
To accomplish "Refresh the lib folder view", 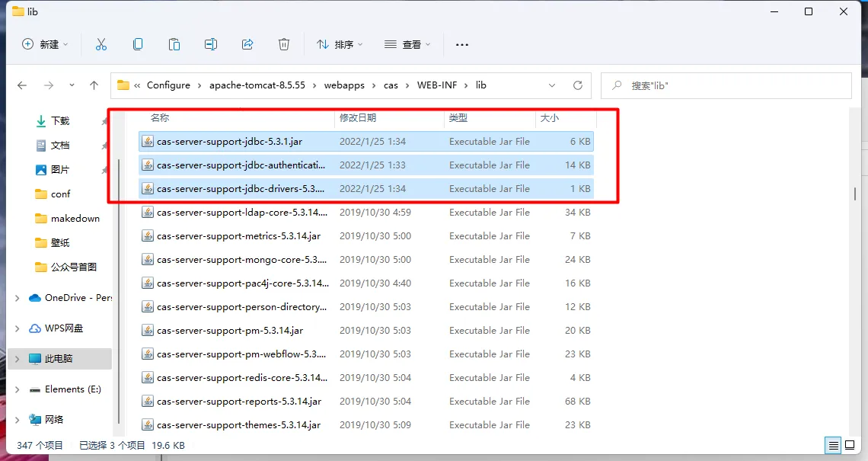I will pyautogui.click(x=577, y=85).
